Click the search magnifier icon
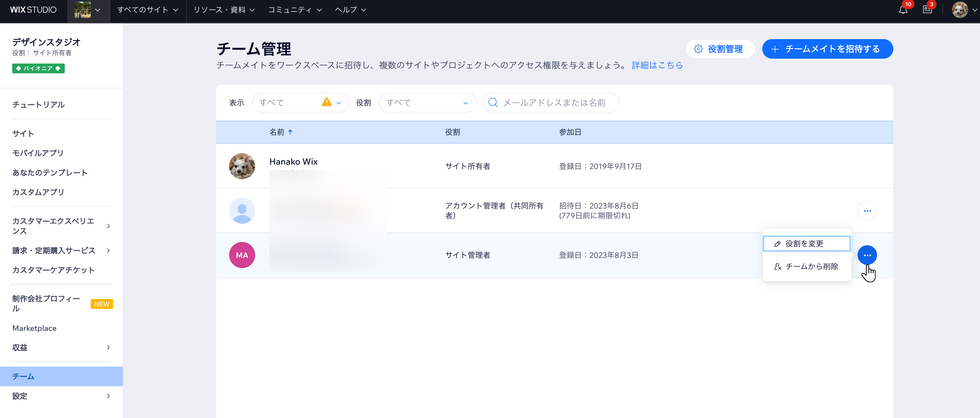The height and width of the screenshot is (418, 980). pos(493,103)
